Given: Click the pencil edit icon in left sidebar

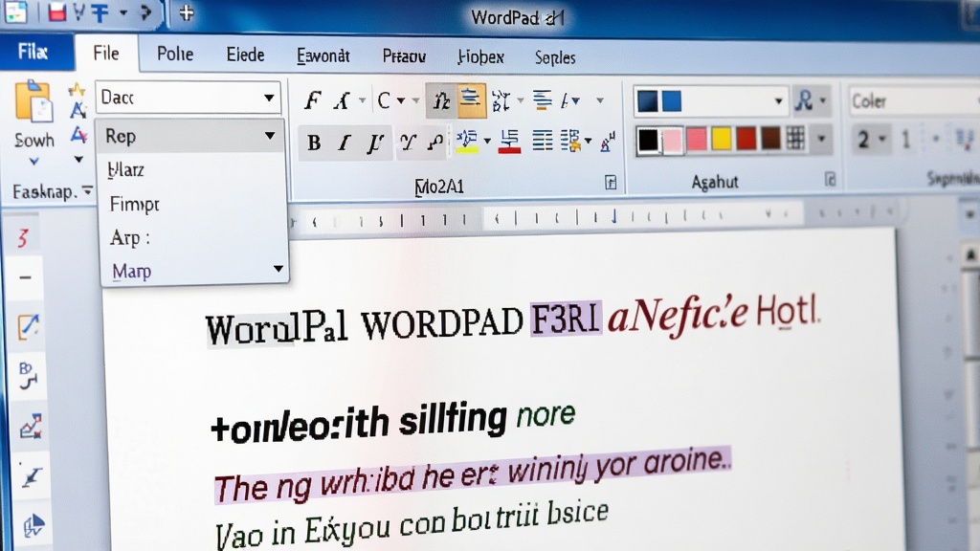Looking at the screenshot, I should [x=28, y=326].
